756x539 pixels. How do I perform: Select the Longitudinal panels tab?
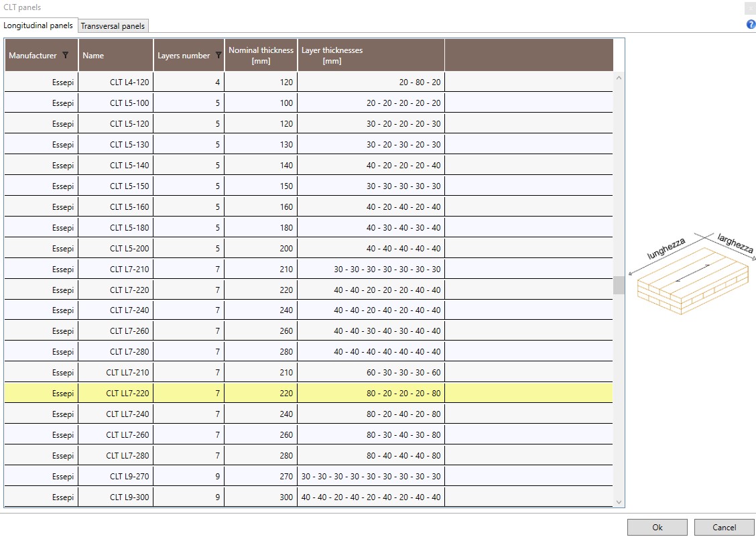pyautogui.click(x=38, y=25)
